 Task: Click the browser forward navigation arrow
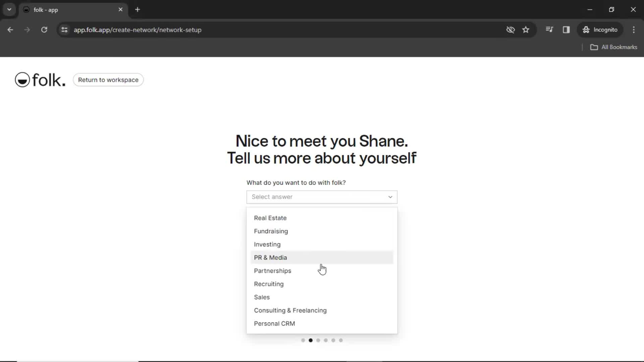pyautogui.click(x=26, y=29)
